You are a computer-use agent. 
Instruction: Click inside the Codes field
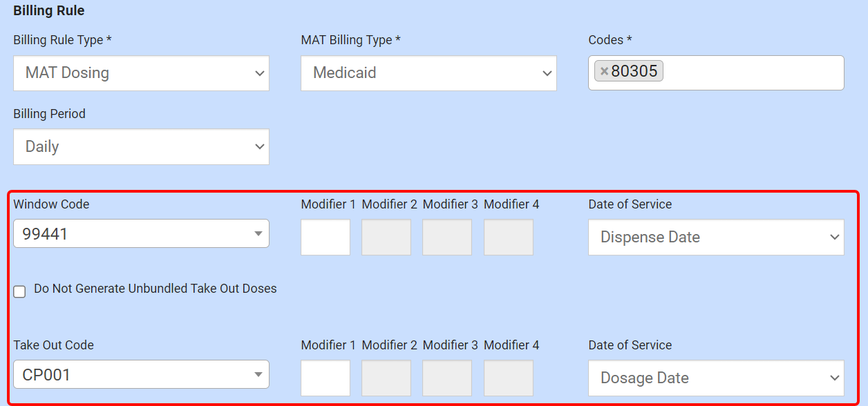click(x=752, y=72)
